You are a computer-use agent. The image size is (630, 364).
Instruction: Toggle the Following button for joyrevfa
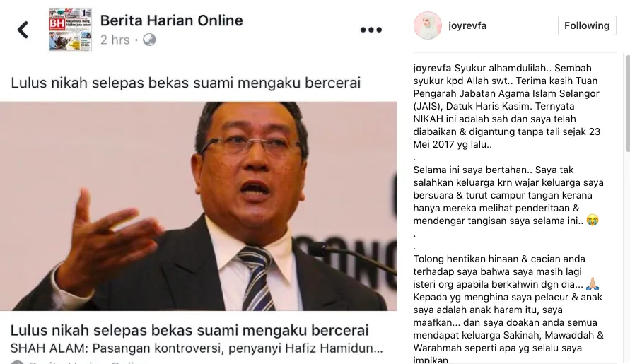[587, 25]
